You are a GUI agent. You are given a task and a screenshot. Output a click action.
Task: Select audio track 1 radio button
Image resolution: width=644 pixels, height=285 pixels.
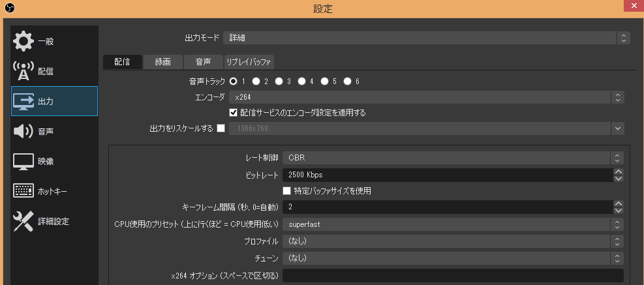(x=233, y=82)
